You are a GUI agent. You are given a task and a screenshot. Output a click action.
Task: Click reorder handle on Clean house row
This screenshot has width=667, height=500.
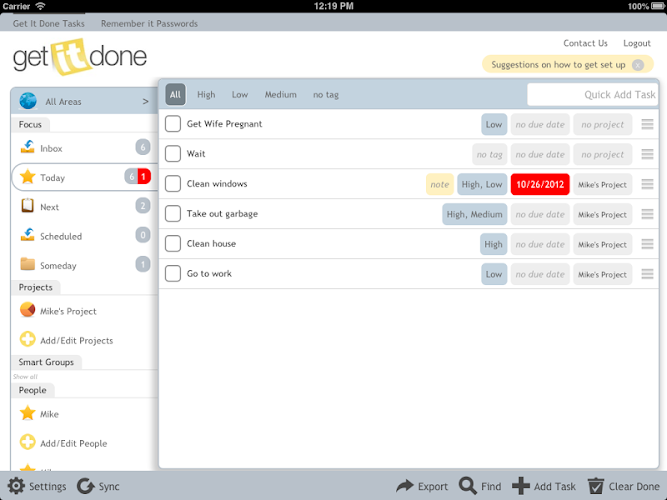(647, 244)
